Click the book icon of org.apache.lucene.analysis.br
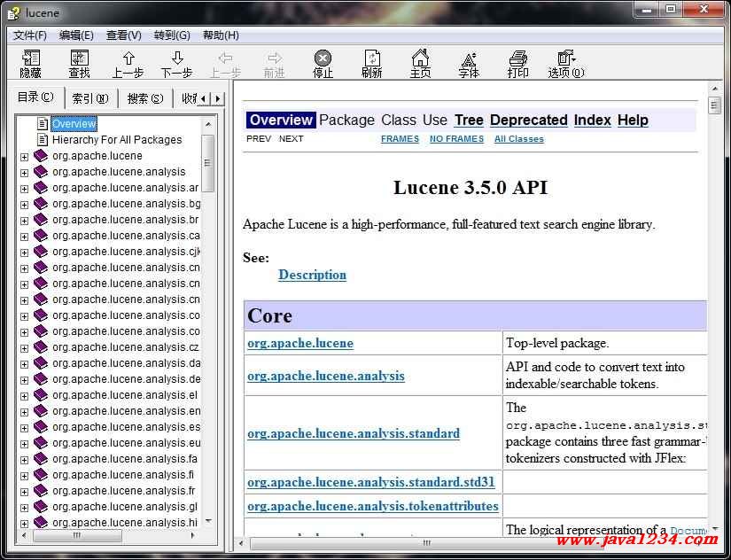731x560 pixels. (41, 220)
